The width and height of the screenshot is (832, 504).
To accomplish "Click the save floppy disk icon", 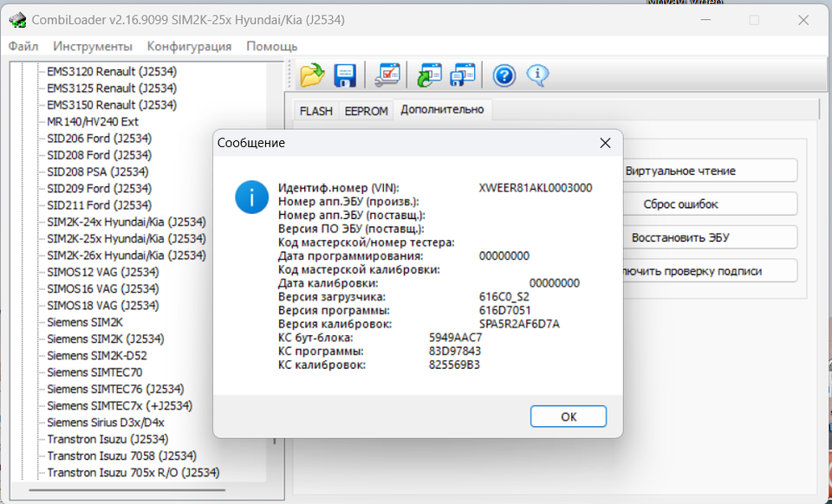I will tap(345, 75).
